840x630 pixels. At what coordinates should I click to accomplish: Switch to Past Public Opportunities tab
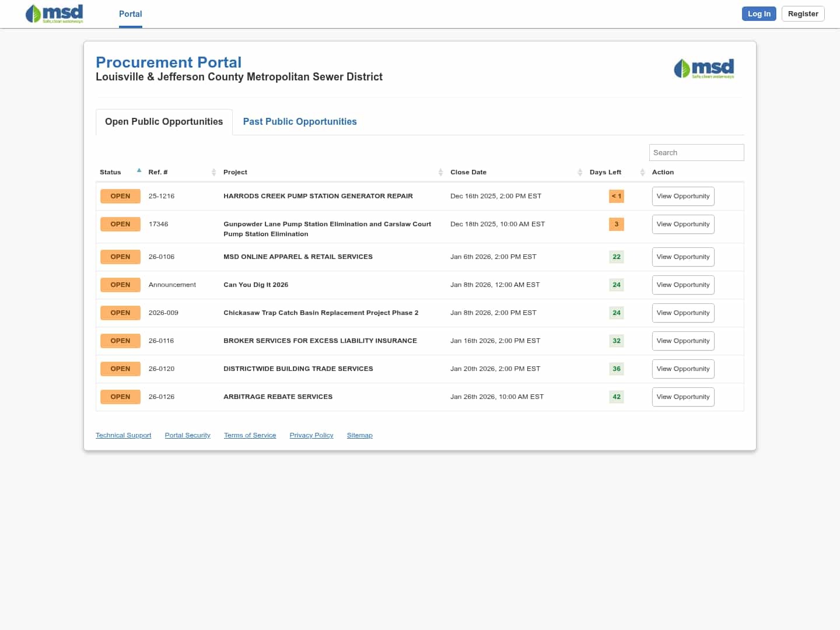[x=300, y=121]
